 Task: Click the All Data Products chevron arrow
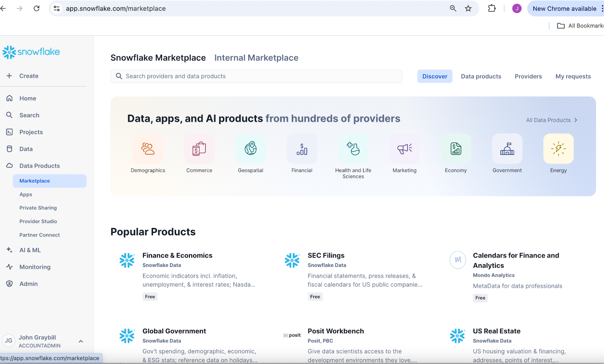coord(576,120)
